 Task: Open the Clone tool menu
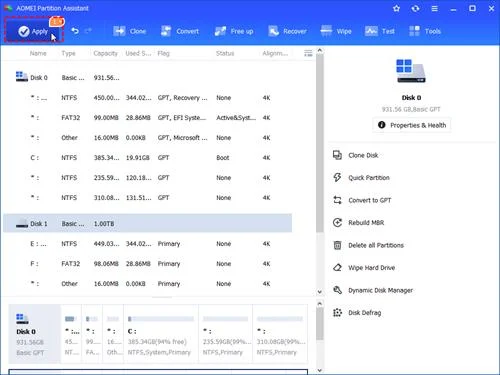[x=129, y=31]
